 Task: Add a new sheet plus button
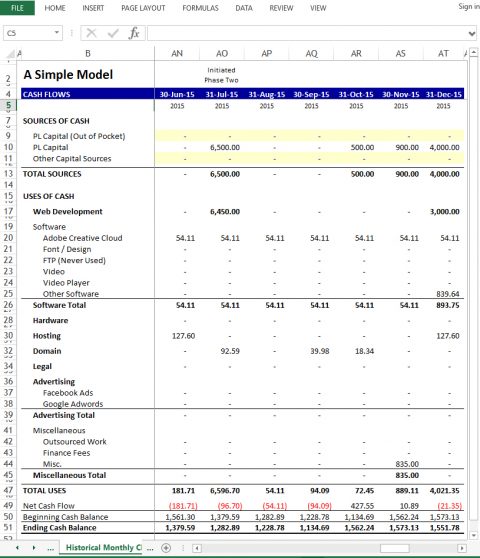[x=166, y=548]
